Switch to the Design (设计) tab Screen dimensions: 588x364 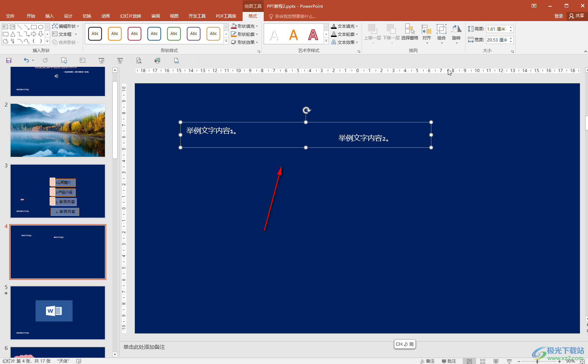click(x=68, y=16)
